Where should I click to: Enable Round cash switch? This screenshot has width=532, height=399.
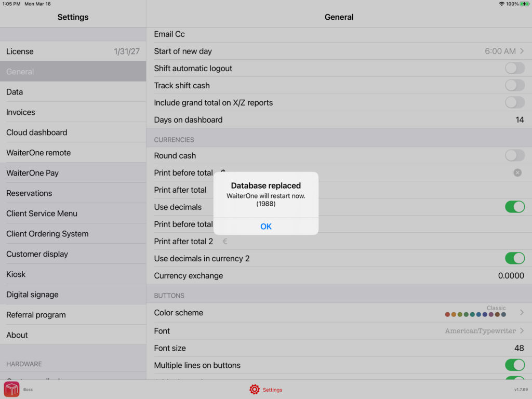tap(514, 155)
